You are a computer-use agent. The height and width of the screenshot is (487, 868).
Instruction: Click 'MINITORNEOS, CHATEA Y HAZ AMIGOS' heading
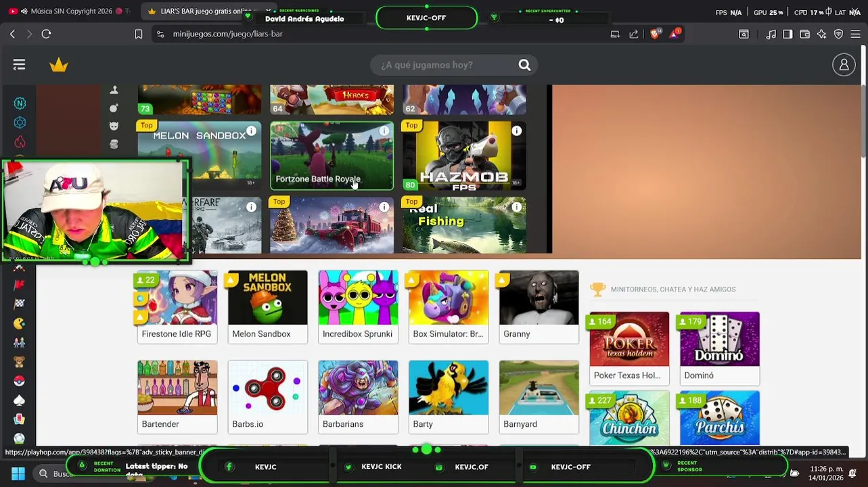click(673, 289)
